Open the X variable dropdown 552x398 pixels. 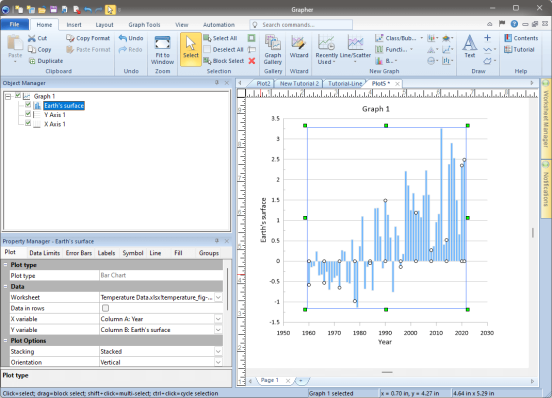tap(218, 319)
